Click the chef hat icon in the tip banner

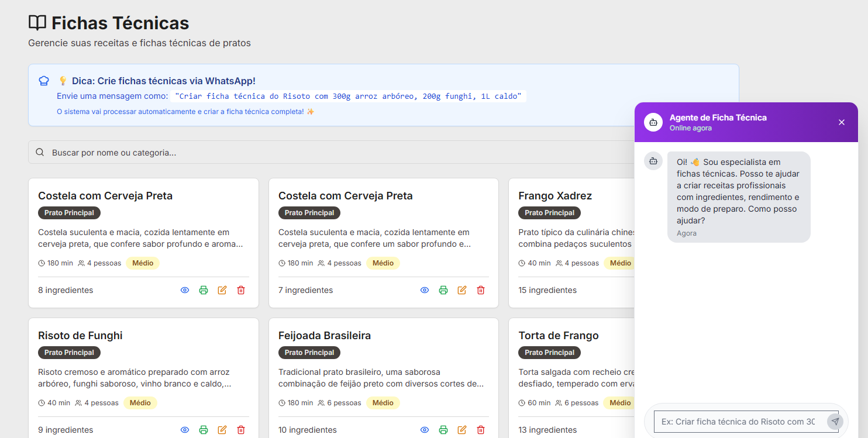pos(43,81)
